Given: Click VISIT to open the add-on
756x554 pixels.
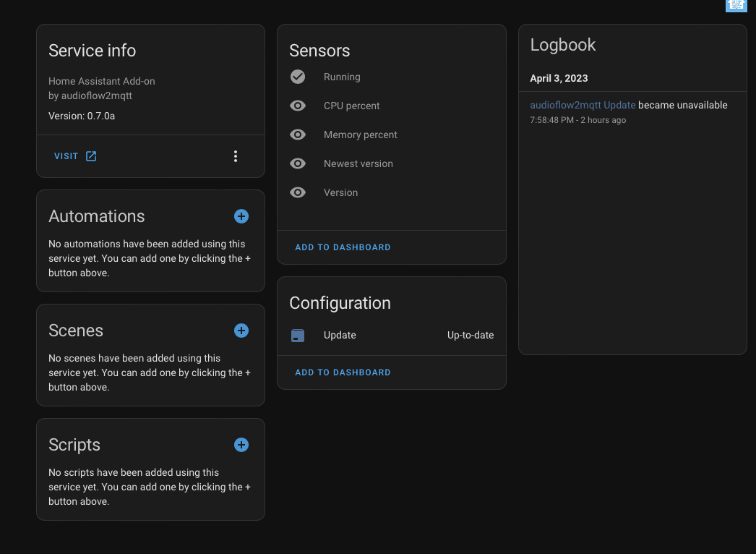Looking at the screenshot, I should click(65, 155).
